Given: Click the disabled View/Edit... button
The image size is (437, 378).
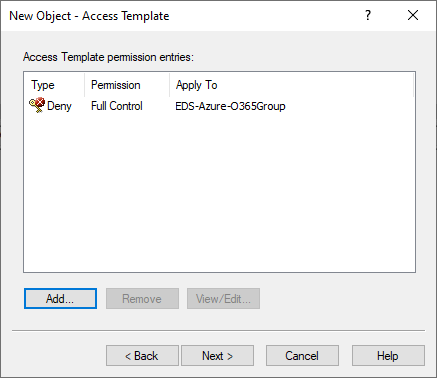Looking at the screenshot, I should (223, 298).
